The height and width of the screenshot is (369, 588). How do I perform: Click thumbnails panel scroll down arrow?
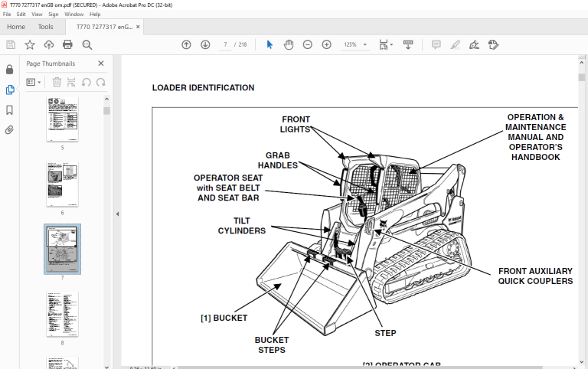point(107,367)
